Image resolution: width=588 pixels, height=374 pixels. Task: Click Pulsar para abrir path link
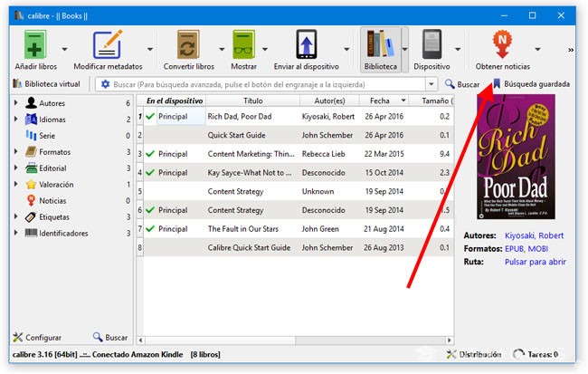[x=536, y=262]
